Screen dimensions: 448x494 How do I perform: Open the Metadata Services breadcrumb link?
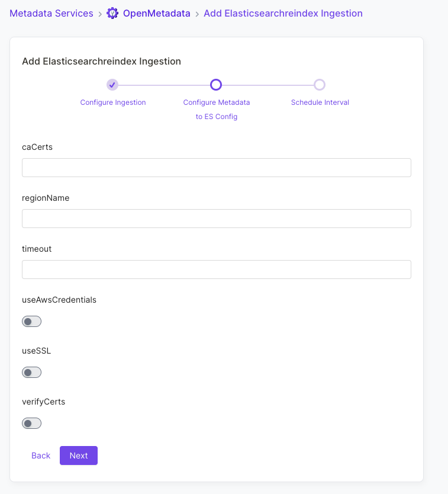(51, 13)
